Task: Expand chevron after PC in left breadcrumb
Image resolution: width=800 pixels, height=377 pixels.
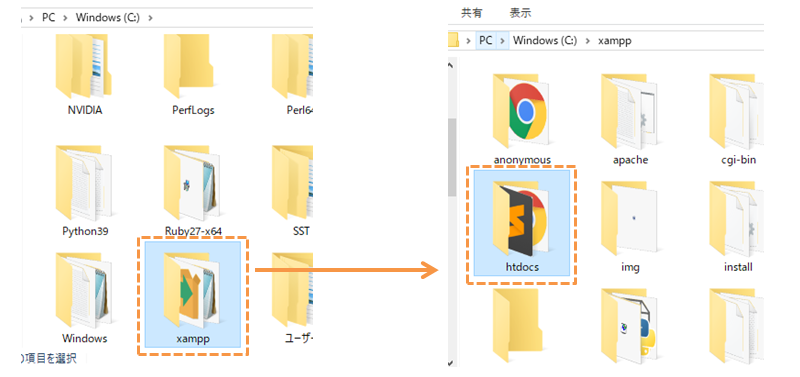Action: (x=65, y=17)
